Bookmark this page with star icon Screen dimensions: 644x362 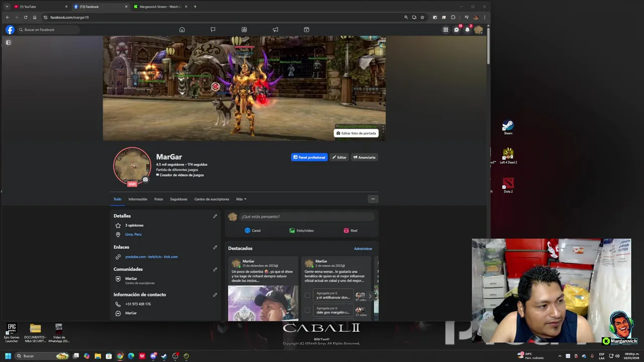pos(422,17)
